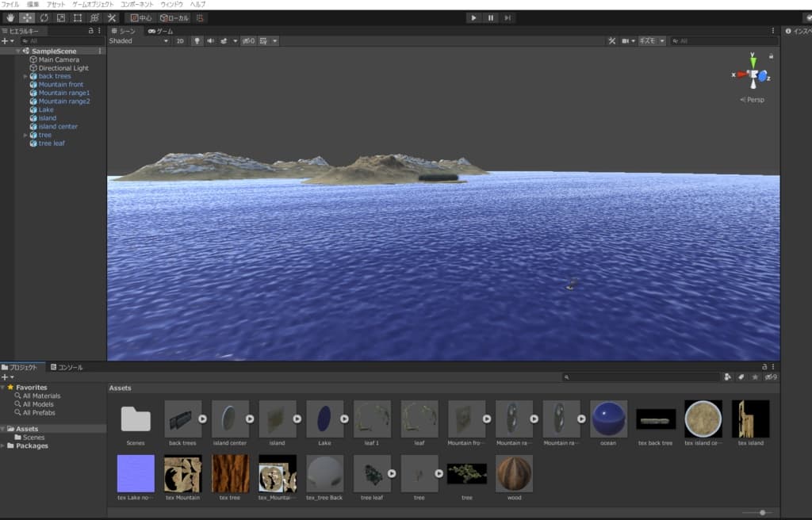Click the Pause button
The height and width of the screenshot is (520, 812).
[x=491, y=17]
